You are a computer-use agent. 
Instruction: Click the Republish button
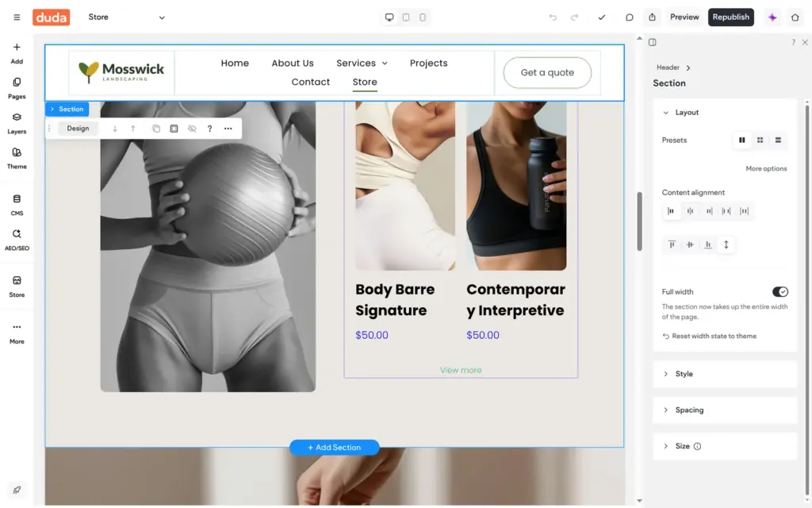pyautogui.click(x=730, y=17)
